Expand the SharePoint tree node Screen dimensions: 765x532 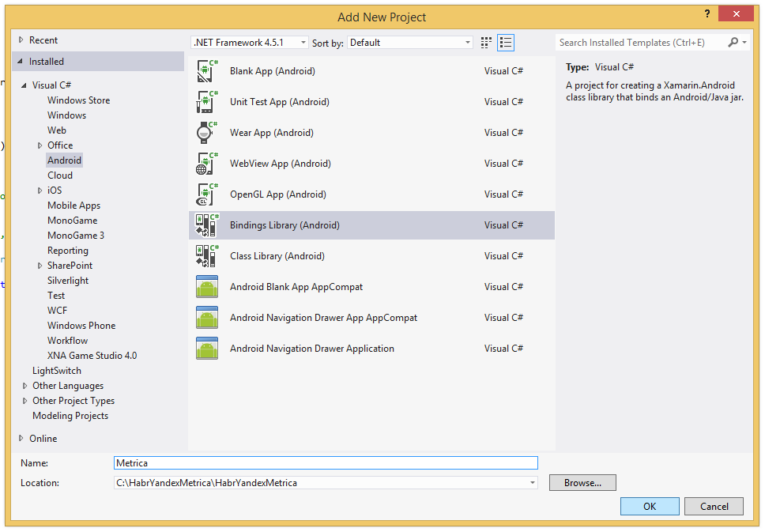click(x=40, y=266)
